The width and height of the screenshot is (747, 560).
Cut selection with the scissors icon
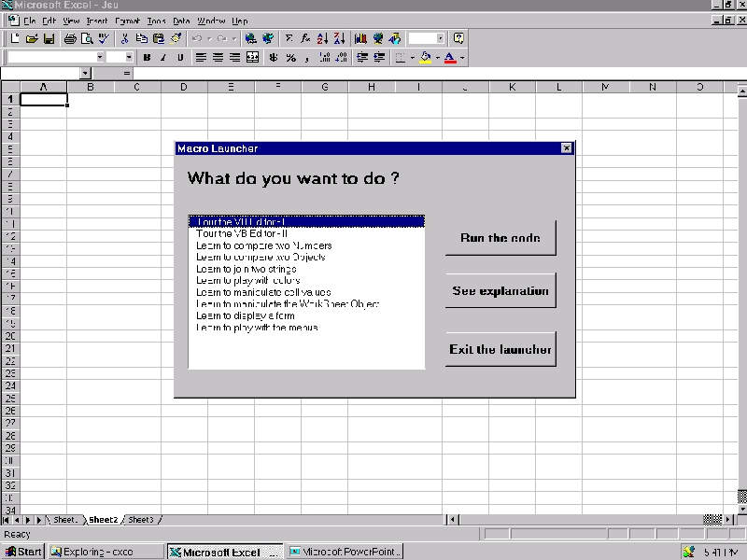[125, 38]
